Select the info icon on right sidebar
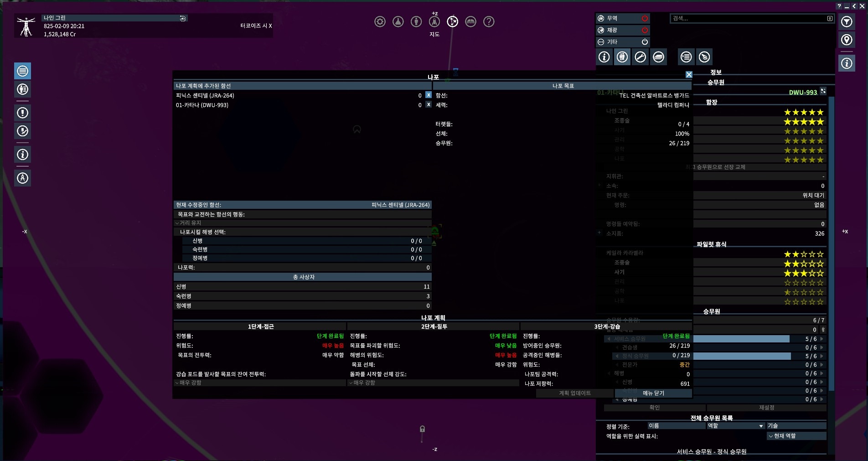This screenshot has width=868, height=461. (x=847, y=63)
